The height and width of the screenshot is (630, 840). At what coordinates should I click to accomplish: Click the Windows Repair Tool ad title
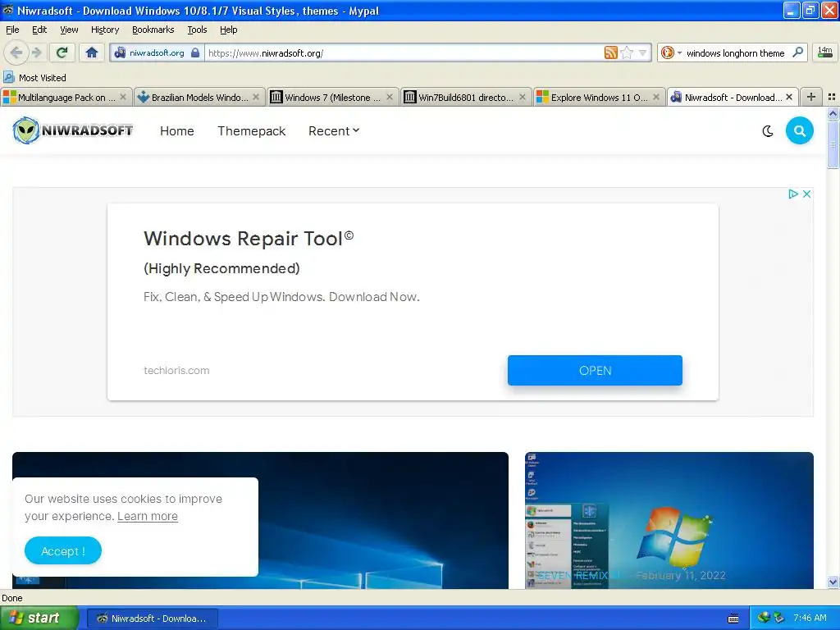tap(249, 239)
